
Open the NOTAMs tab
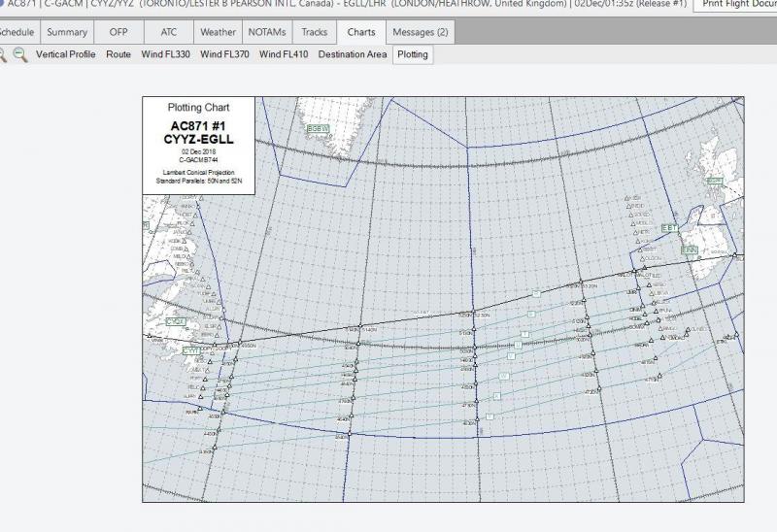[266, 32]
